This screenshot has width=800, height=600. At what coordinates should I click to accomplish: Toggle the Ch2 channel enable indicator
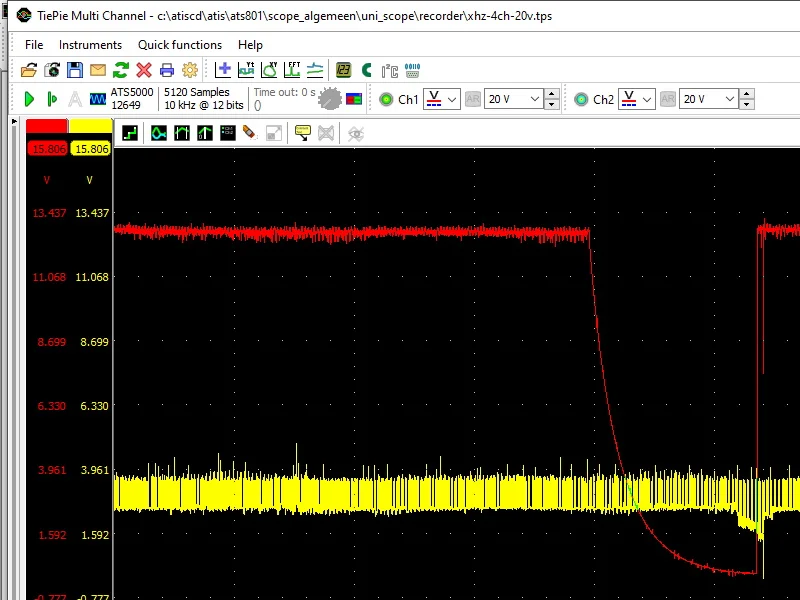click(581, 99)
